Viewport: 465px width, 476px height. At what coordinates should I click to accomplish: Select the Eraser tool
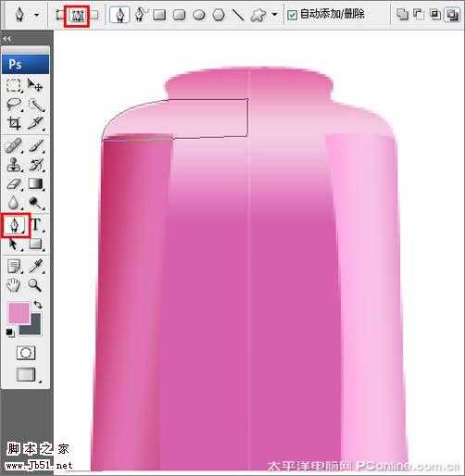pyautogui.click(x=14, y=184)
